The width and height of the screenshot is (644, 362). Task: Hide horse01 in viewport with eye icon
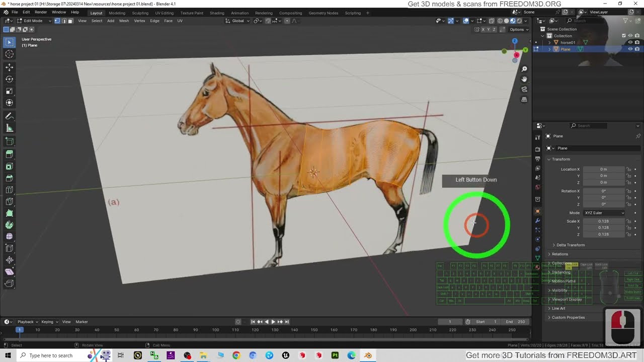click(x=630, y=42)
